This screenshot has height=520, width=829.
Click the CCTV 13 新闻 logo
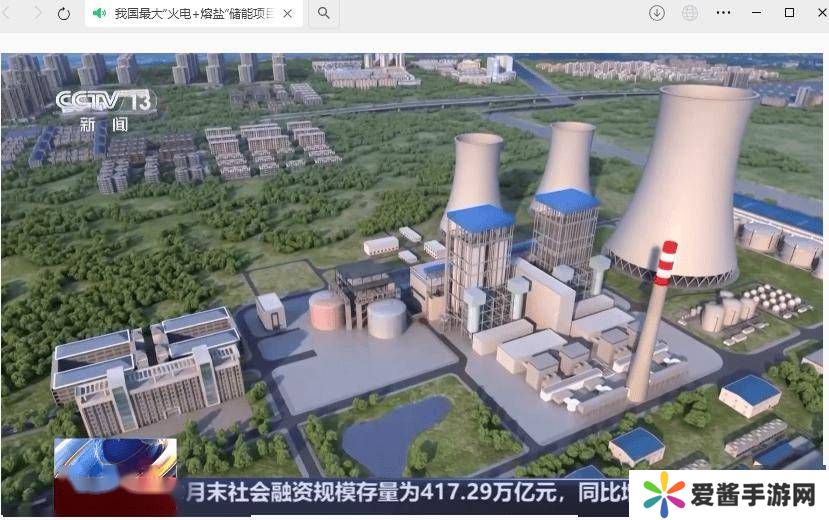coord(103,109)
